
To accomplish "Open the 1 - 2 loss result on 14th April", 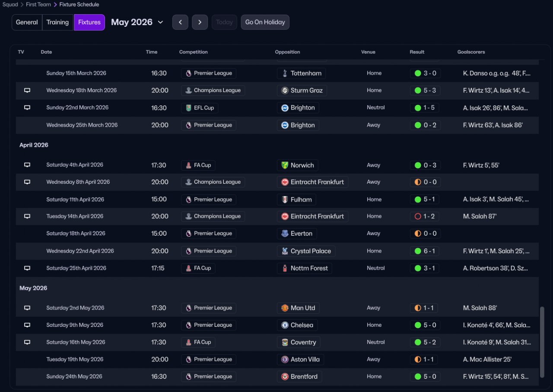I will point(425,217).
